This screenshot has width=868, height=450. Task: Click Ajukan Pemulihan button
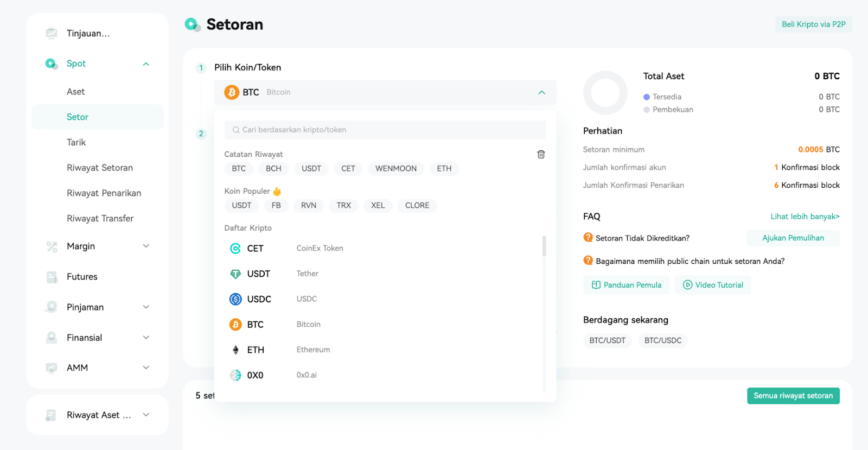(793, 238)
